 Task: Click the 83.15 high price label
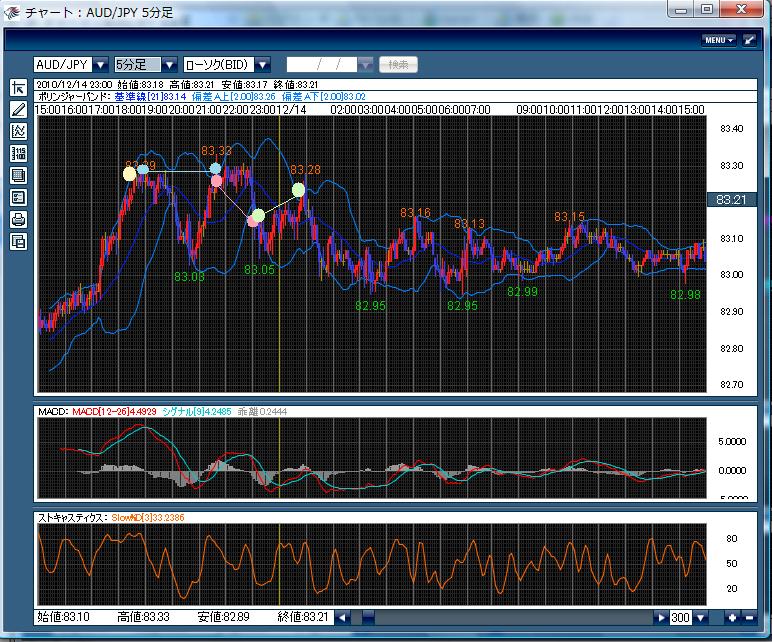(x=569, y=217)
